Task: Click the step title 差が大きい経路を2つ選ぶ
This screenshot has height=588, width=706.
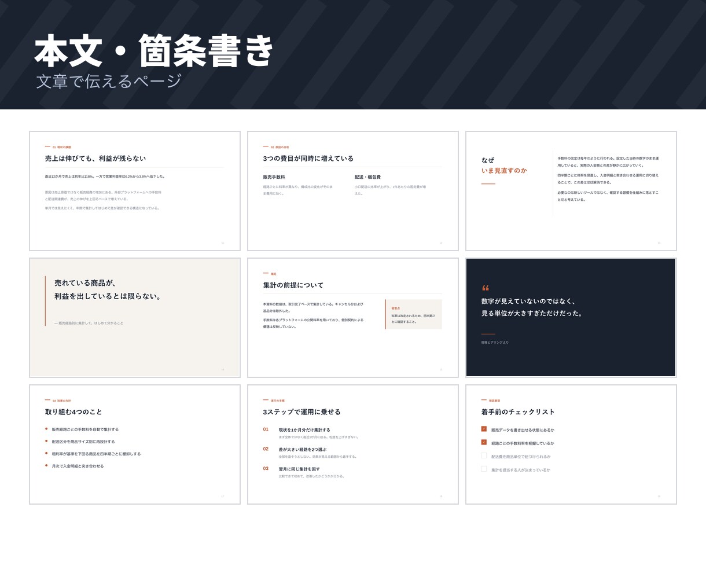Action: (x=302, y=450)
